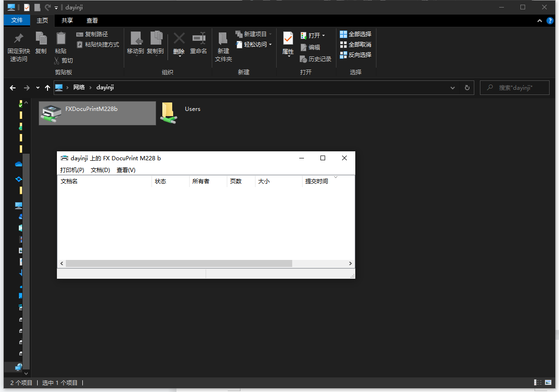Click the Pin to Quick access icon

tap(18, 39)
